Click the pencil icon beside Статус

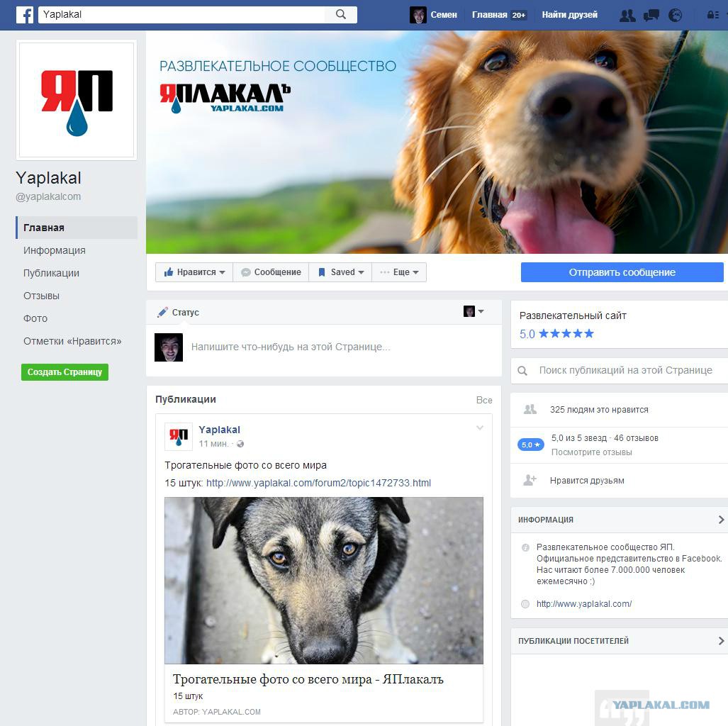[x=162, y=312]
